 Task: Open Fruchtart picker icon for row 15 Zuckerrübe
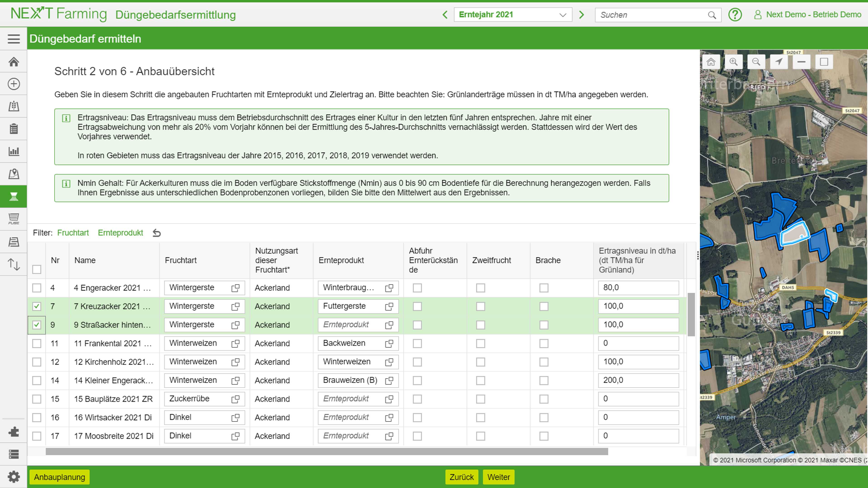235,399
